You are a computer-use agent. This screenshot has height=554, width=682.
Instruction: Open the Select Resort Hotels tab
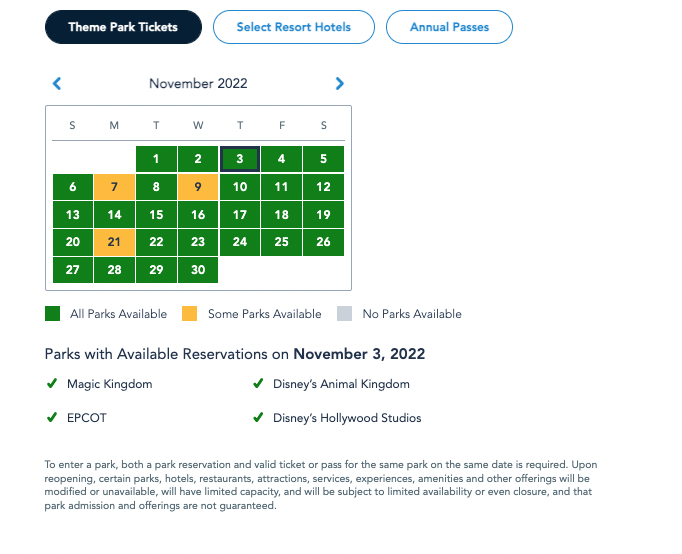click(294, 27)
